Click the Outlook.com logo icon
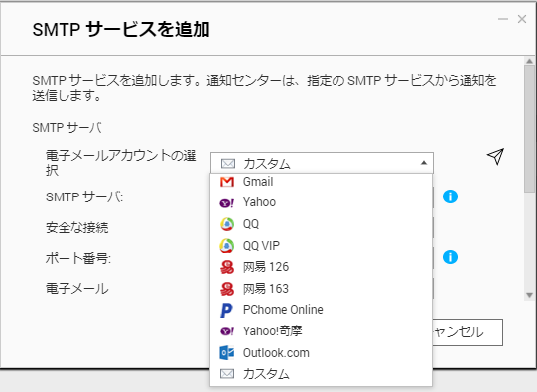537x392 pixels. click(227, 353)
